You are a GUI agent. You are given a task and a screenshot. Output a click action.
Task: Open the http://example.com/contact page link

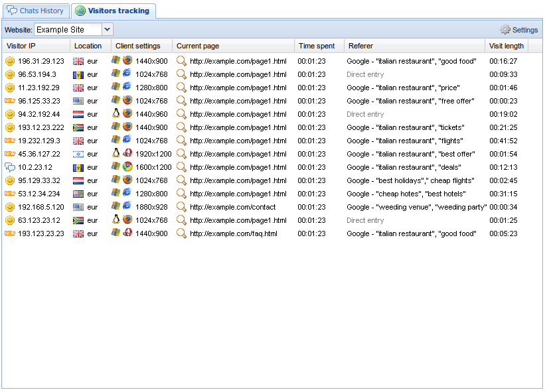tap(232, 207)
